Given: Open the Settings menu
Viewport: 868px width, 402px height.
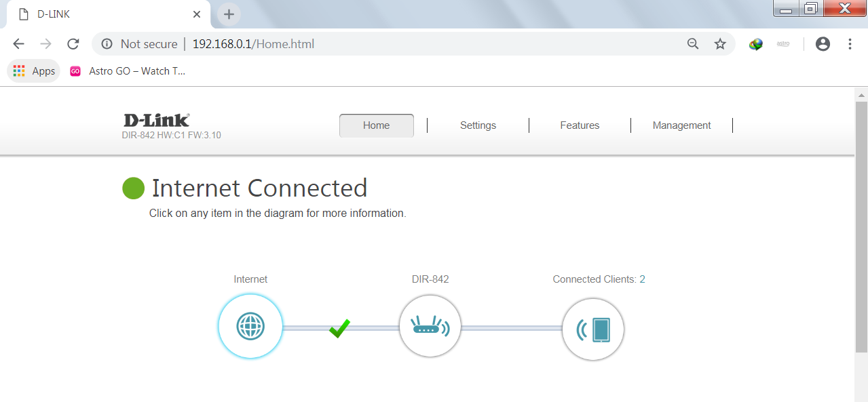Looking at the screenshot, I should 478,125.
